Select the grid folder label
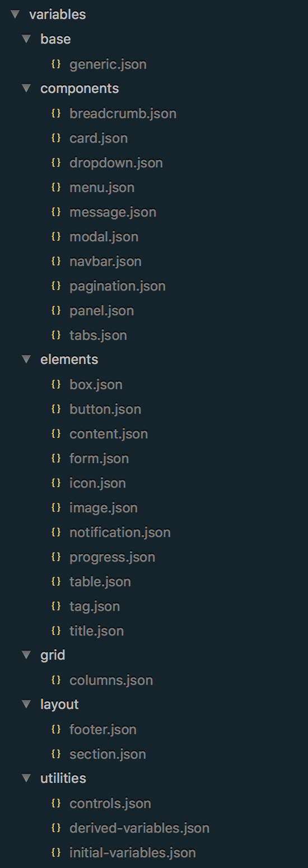The image size is (308, 868). tap(53, 655)
